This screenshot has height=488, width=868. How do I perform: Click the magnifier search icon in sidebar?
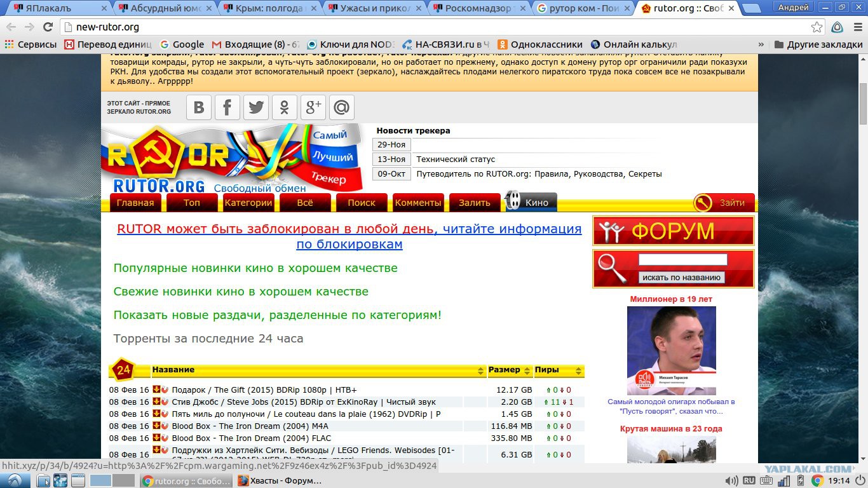[613, 269]
